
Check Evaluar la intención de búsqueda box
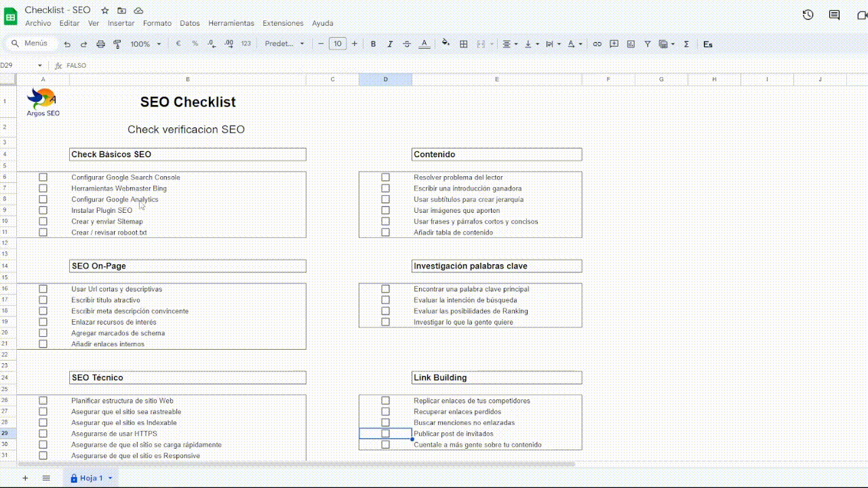click(385, 300)
